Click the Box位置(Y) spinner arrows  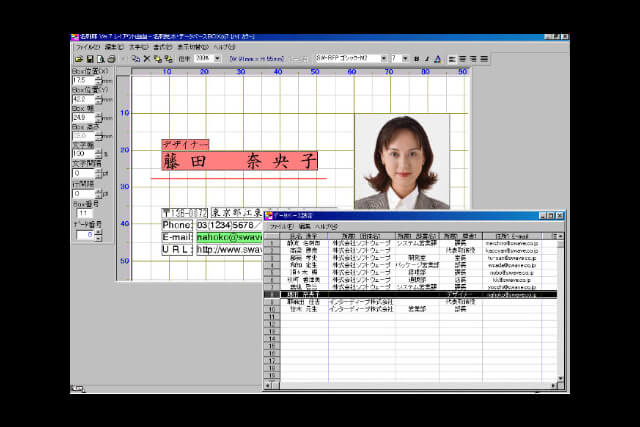(99, 99)
